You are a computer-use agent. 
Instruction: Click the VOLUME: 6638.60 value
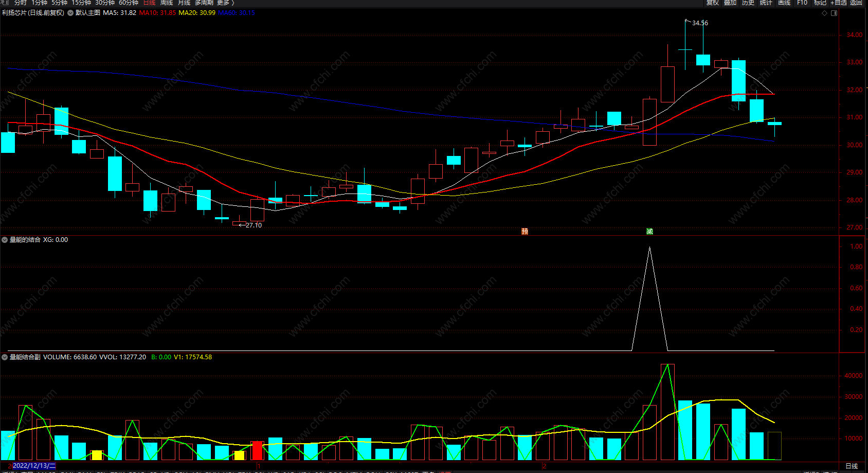click(70, 357)
